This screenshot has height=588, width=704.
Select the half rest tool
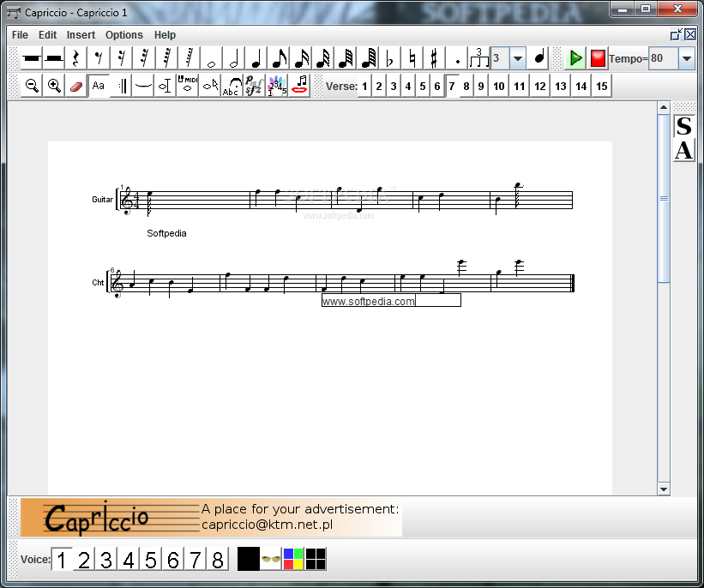point(54,58)
